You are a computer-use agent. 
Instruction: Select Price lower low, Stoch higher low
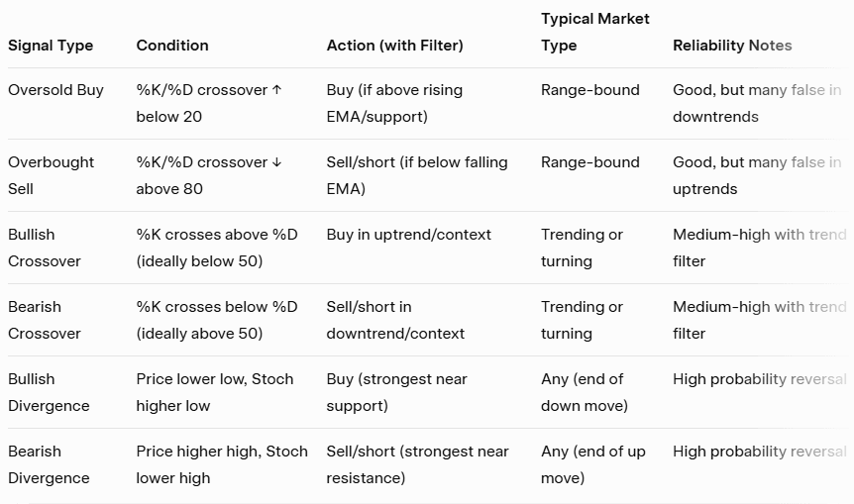click(x=215, y=392)
